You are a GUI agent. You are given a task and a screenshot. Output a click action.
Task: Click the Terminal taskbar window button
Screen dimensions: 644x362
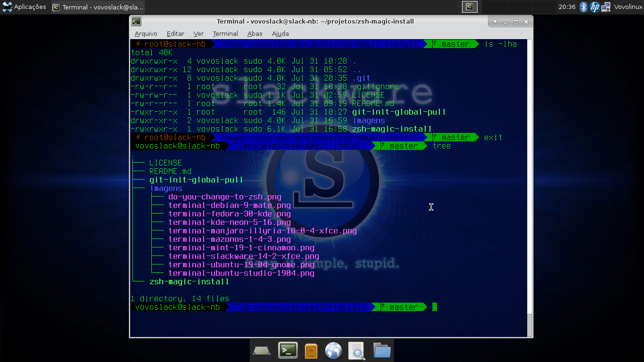click(x=98, y=7)
